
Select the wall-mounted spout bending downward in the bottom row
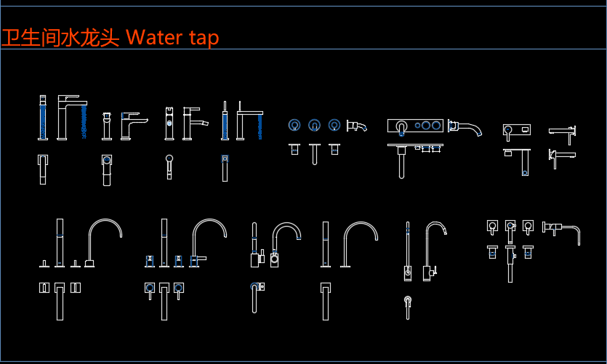click(561, 233)
